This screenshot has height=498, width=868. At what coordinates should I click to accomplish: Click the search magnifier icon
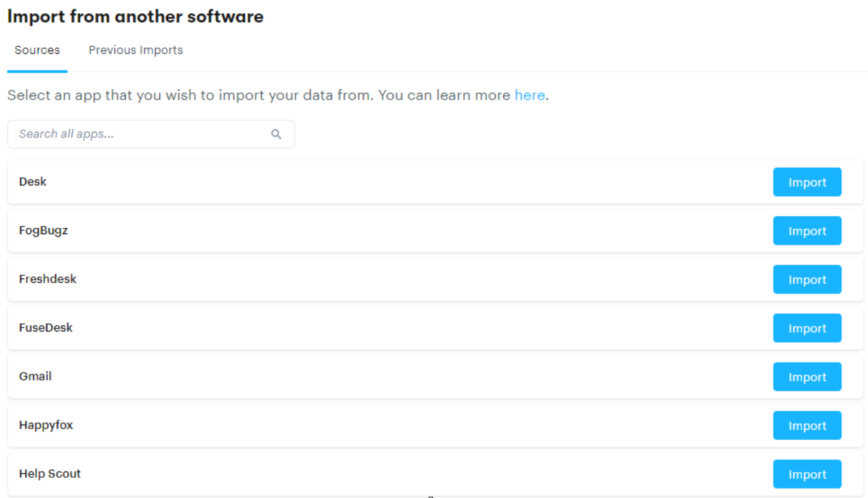click(x=276, y=134)
